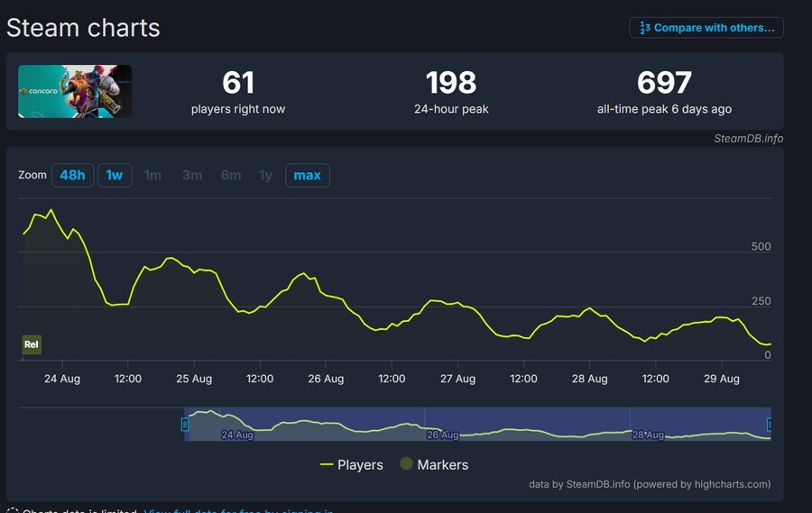Click the 25 Aug axis label
812x513 pixels.
click(194, 379)
